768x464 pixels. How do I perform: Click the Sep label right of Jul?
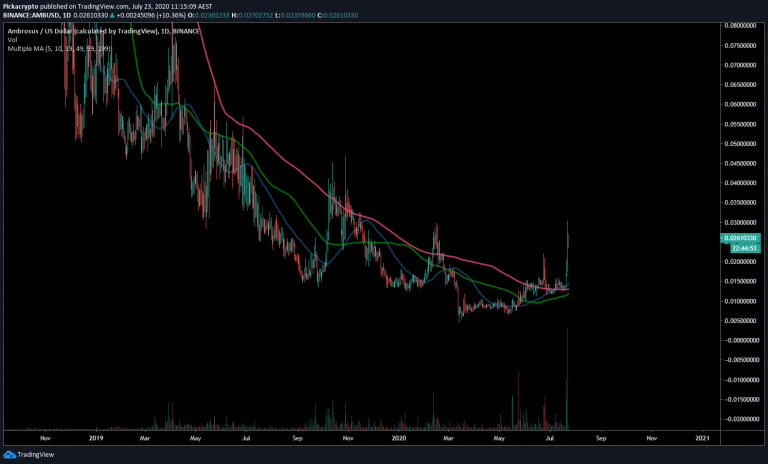(x=600, y=438)
